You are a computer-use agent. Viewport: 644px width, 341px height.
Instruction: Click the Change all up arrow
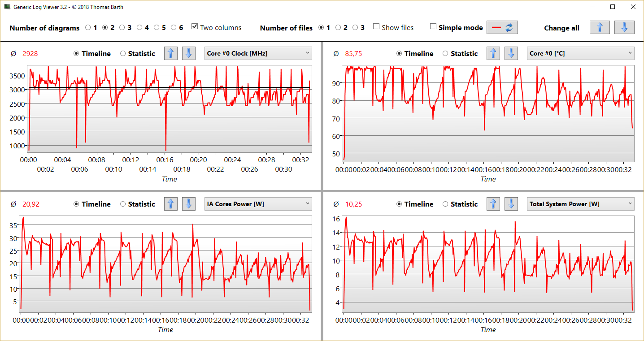(x=600, y=27)
